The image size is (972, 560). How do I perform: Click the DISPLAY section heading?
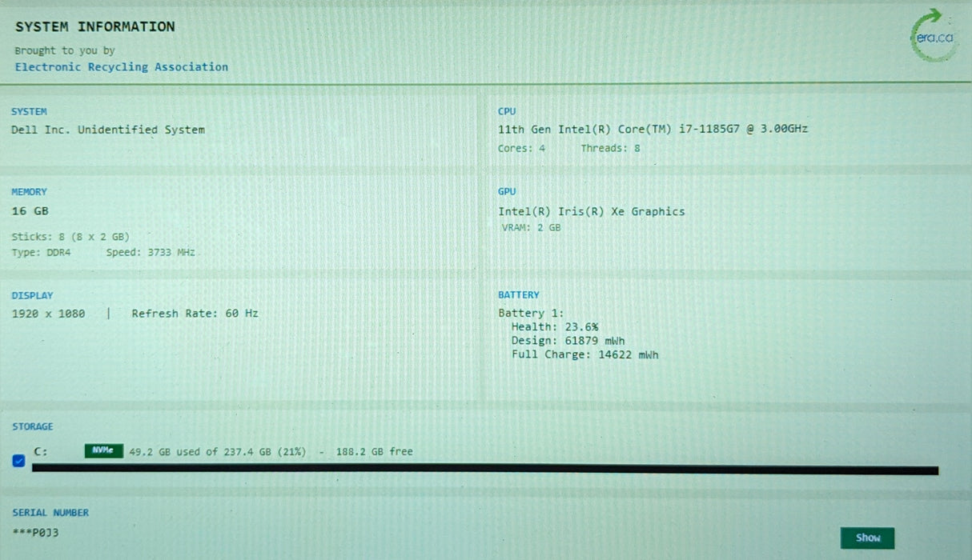(32, 296)
